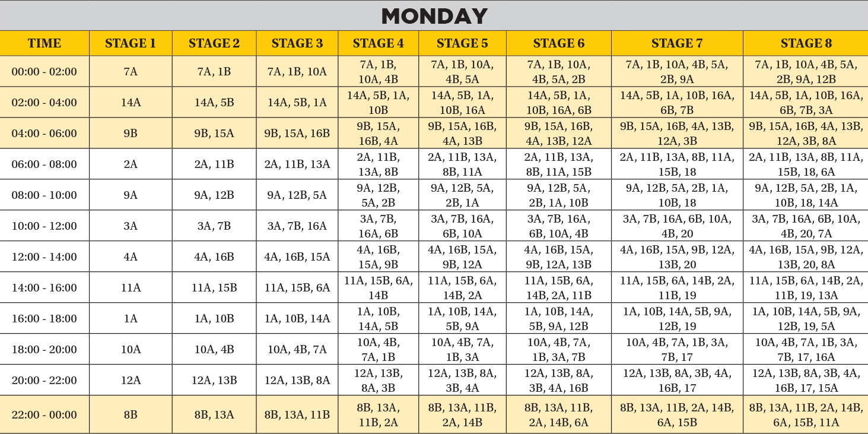Click the Stage 1 cell showing 14A
868x434 pixels.
pos(131,103)
